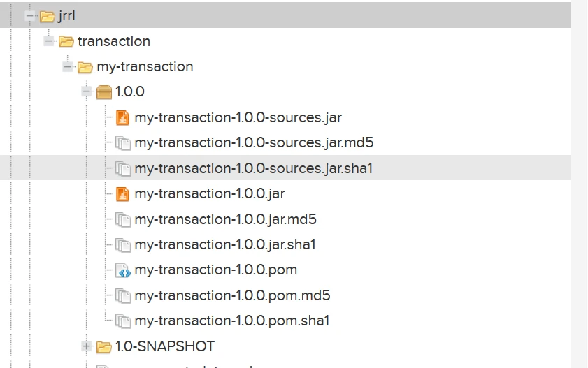Click the transaction folder icon
Image resolution: width=588 pixels, height=368 pixels.
click(x=66, y=42)
